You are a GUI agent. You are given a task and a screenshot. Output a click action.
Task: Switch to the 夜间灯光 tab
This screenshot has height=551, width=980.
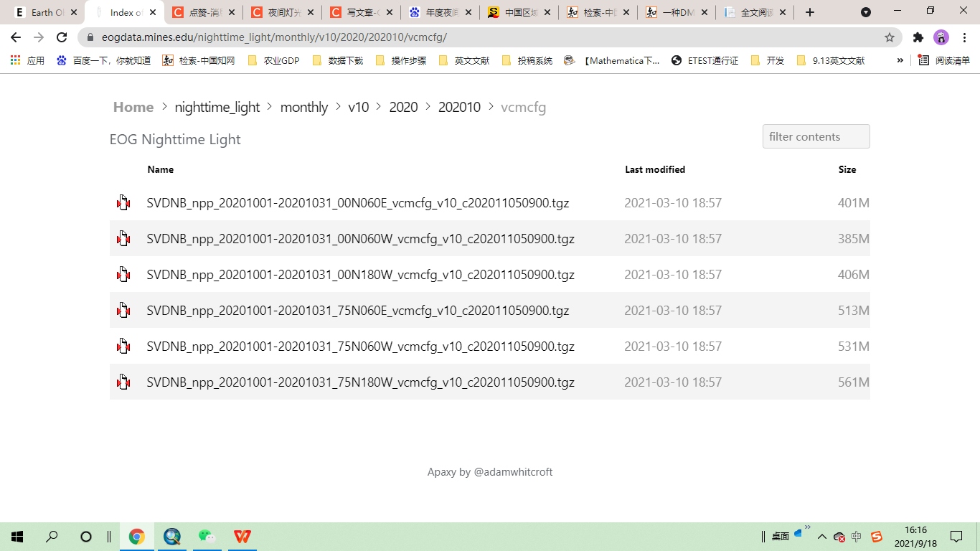coord(283,12)
